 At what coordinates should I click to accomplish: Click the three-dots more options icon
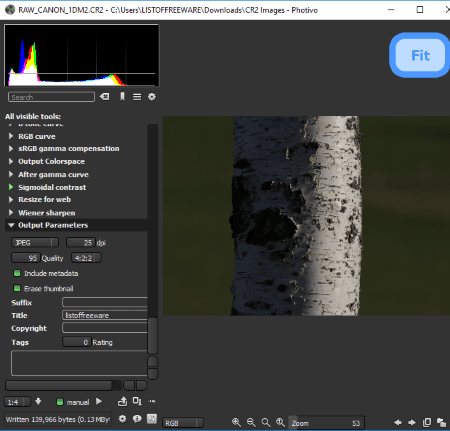click(152, 401)
